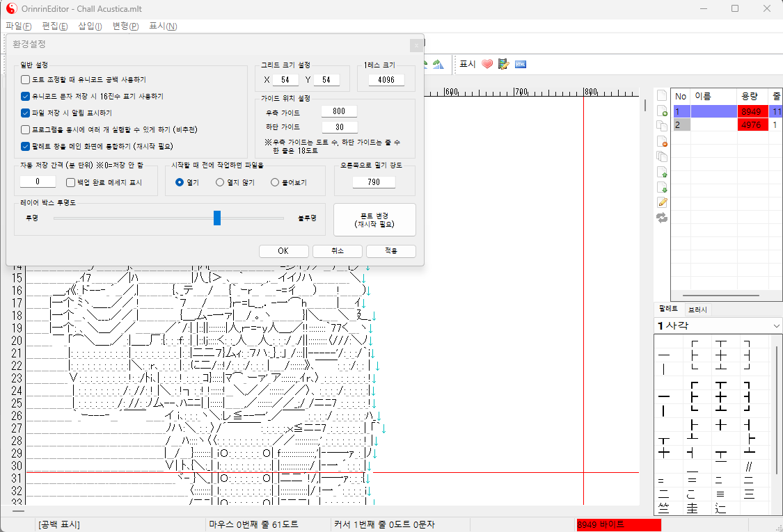Switch to the 브러시 tab

(698, 309)
